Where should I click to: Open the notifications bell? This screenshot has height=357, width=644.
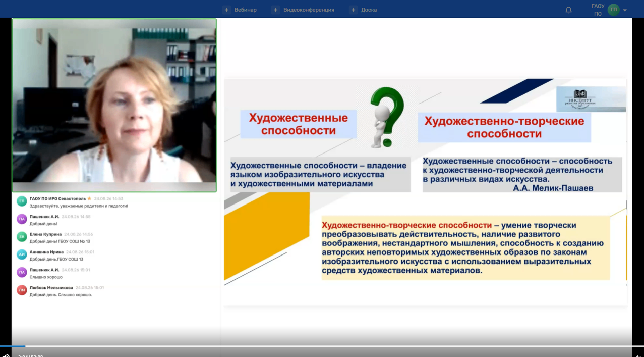tap(568, 10)
